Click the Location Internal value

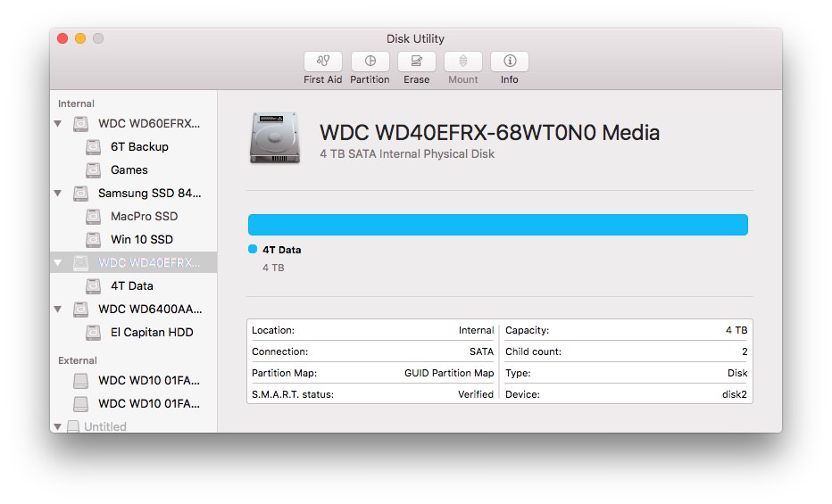pyautogui.click(x=476, y=330)
